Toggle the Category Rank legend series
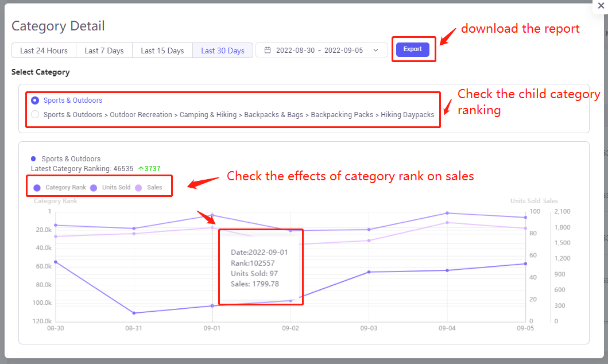This screenshot has width=608, height=364. (x=60, y=187)
